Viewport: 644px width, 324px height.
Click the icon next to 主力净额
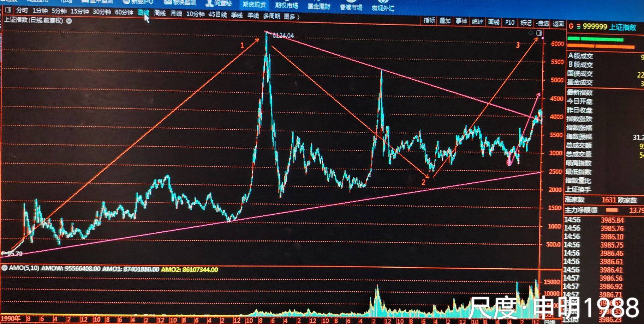595,210
